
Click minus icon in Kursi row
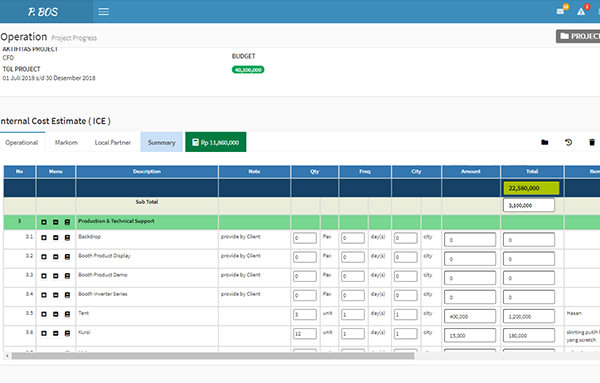tap(55, 333)
